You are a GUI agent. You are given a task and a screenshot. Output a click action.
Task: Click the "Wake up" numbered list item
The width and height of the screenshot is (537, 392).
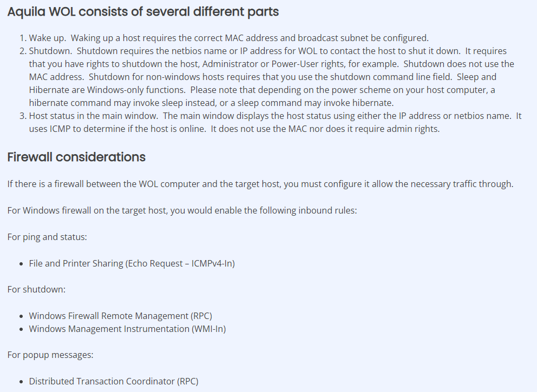[x=227, y=38]
